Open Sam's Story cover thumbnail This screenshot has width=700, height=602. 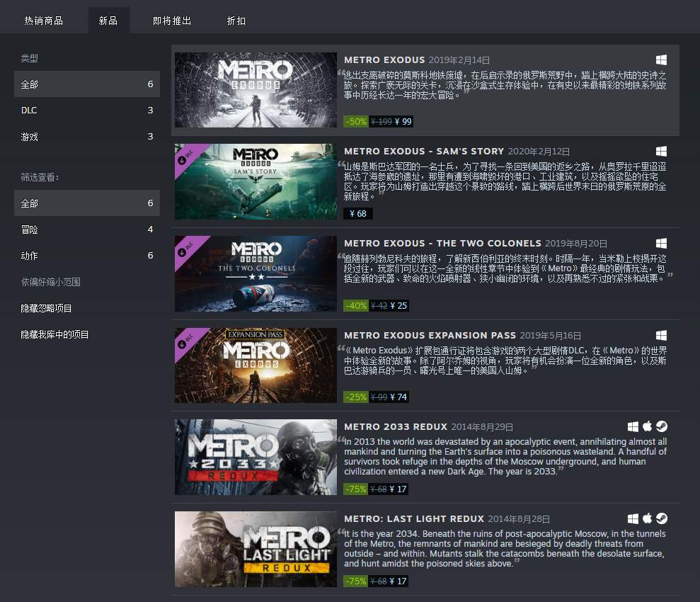[256, 181]
